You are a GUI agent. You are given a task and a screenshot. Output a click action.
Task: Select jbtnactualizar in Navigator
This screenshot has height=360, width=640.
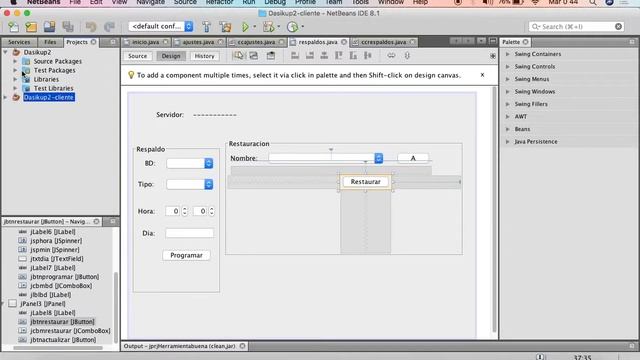[63, 340]
